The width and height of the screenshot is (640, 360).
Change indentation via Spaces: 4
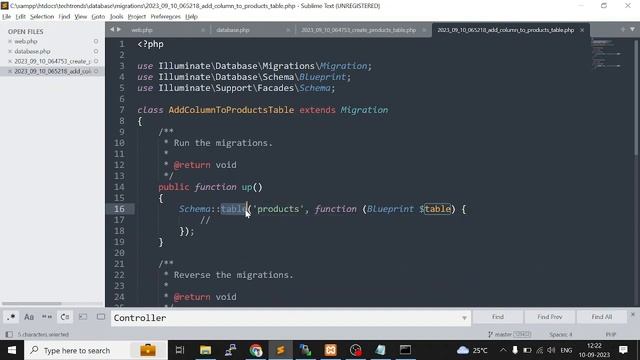(x=561, y=334)
